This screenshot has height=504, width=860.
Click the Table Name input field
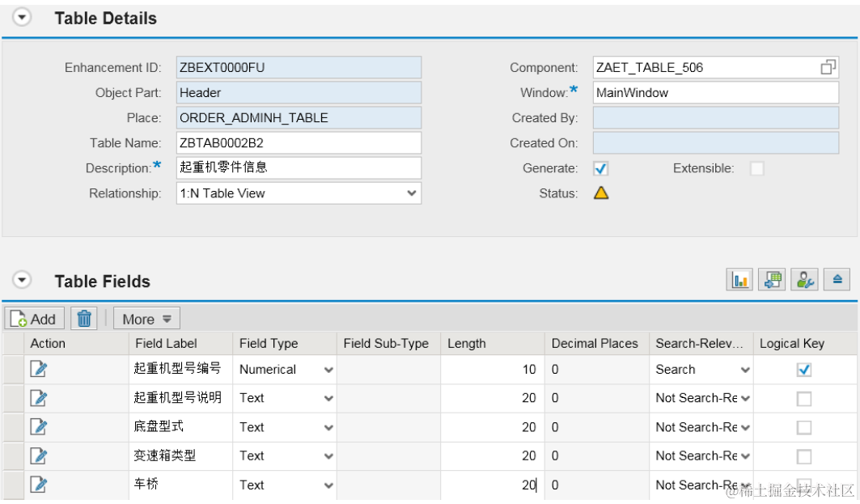point(299,142)
